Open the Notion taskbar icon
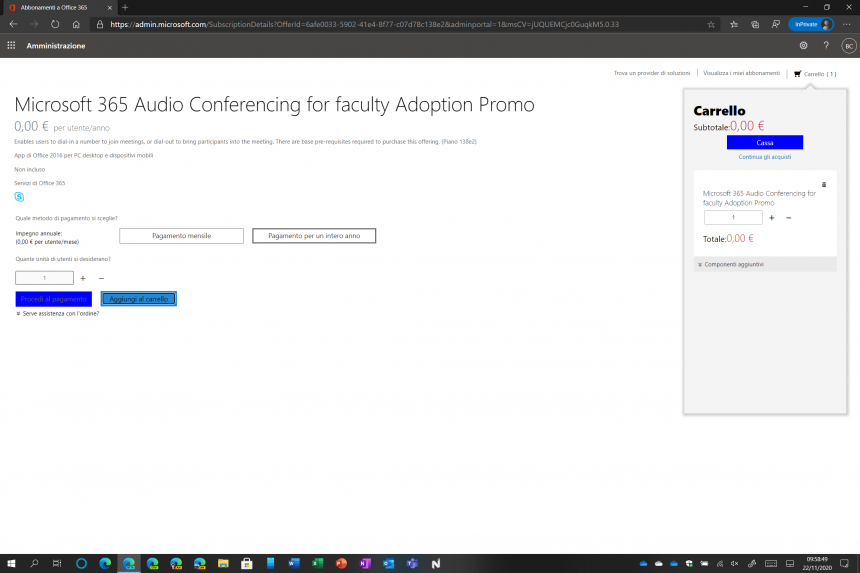 [x=435, y=563]
